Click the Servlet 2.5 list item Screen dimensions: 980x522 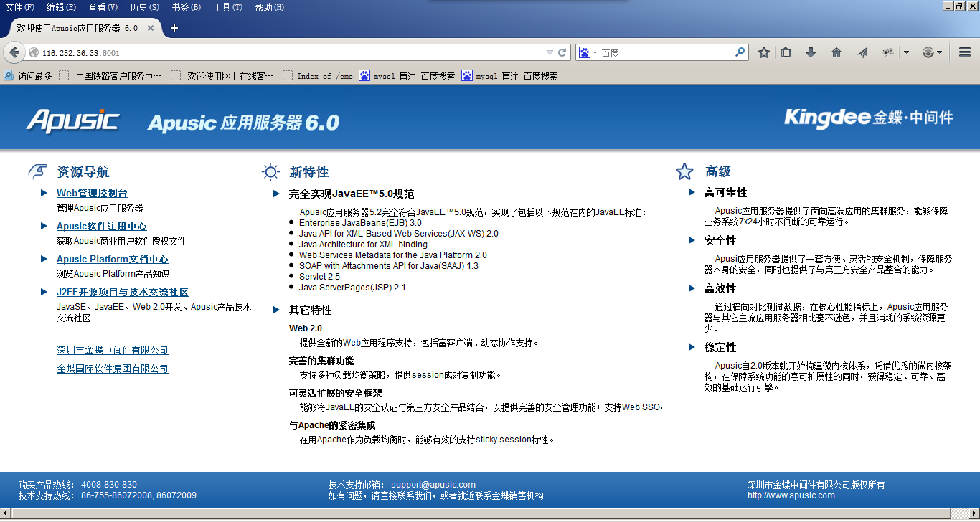pos(319,277)
